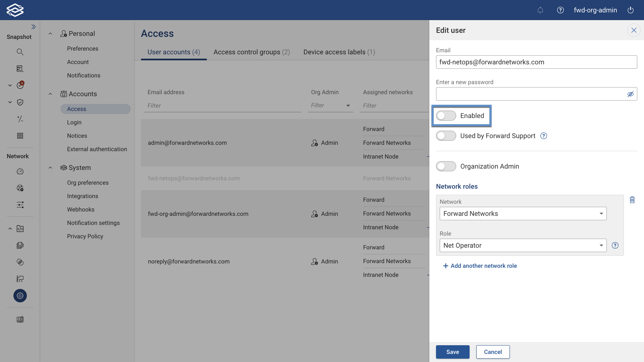
Task: Switch to the Access control groups tab
Action: tap(251, 52)
